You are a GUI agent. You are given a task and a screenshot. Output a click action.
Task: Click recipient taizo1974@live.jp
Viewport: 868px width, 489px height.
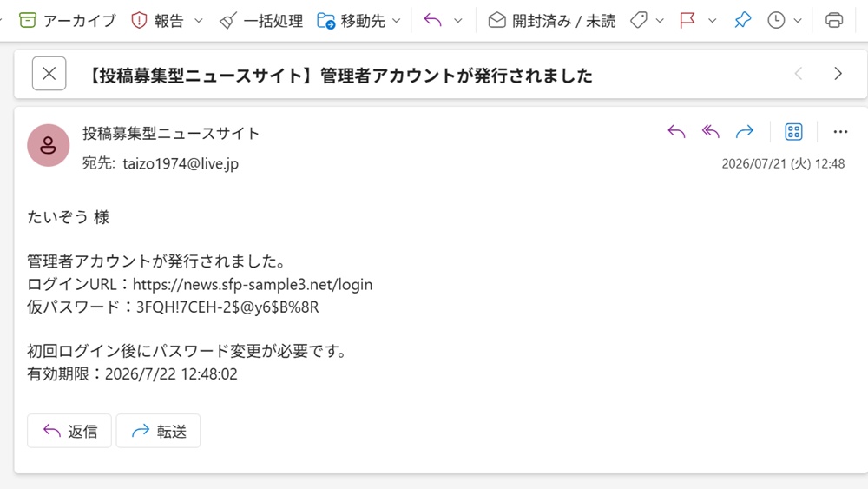181,164
